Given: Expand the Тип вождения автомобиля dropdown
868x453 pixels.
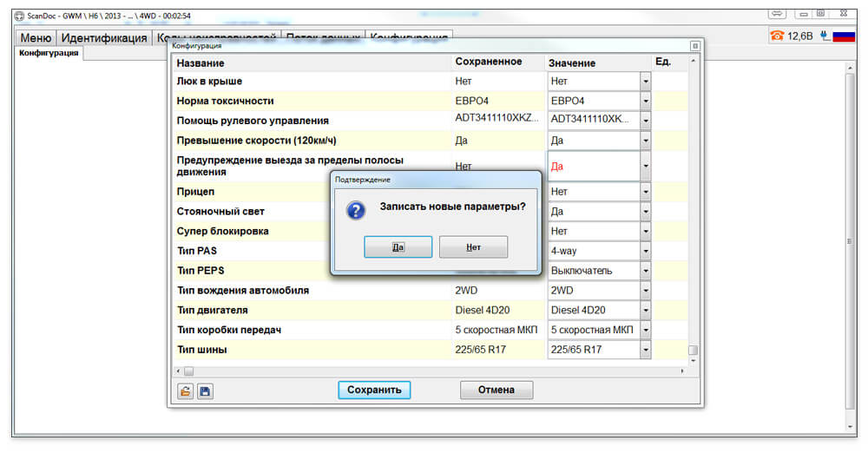Looking at the screenshot, I should pyautogui.click(x=646, y=290).
